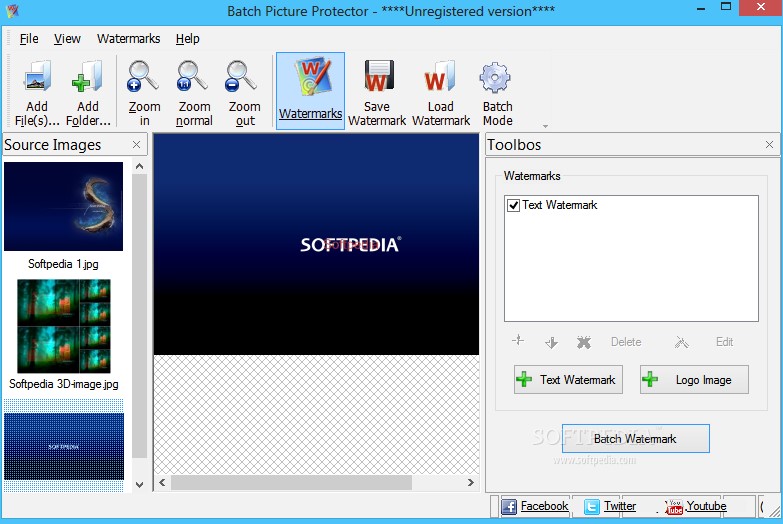Click the image preview canvas
783x524 pixels.
coord(316,244)
